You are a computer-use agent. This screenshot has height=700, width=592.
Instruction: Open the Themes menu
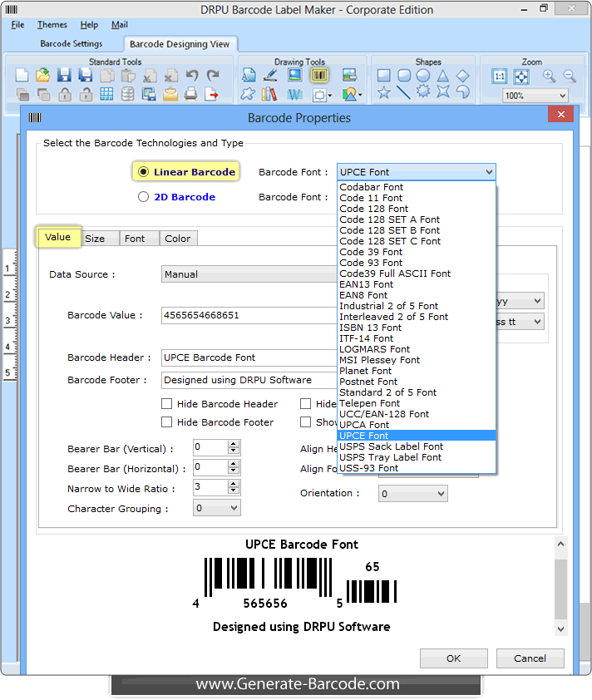pos(52,25)
